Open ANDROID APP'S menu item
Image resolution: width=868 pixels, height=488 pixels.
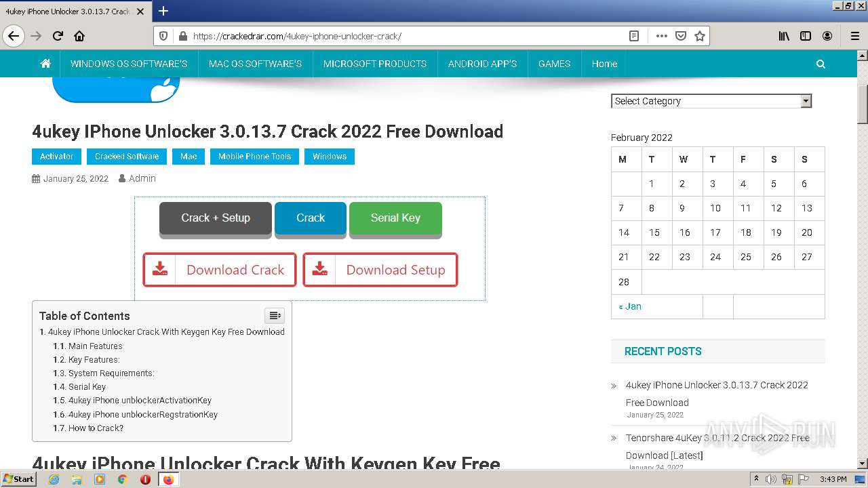(482, 64)
